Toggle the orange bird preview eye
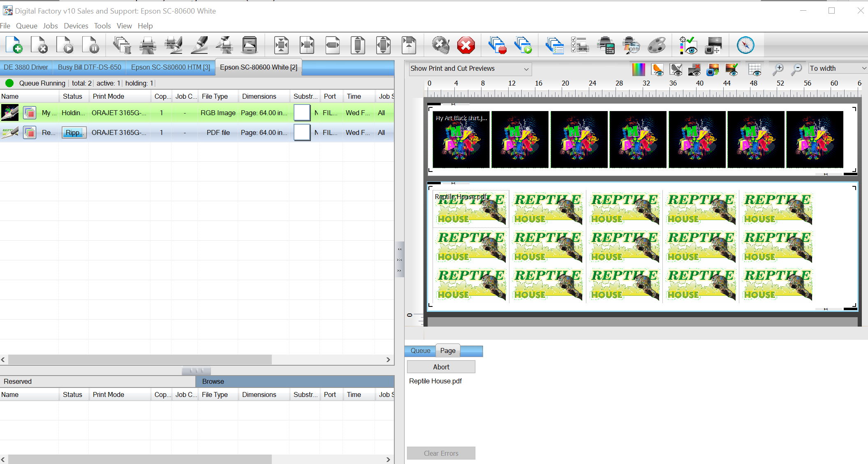868x464 pixels. (657, 69)
